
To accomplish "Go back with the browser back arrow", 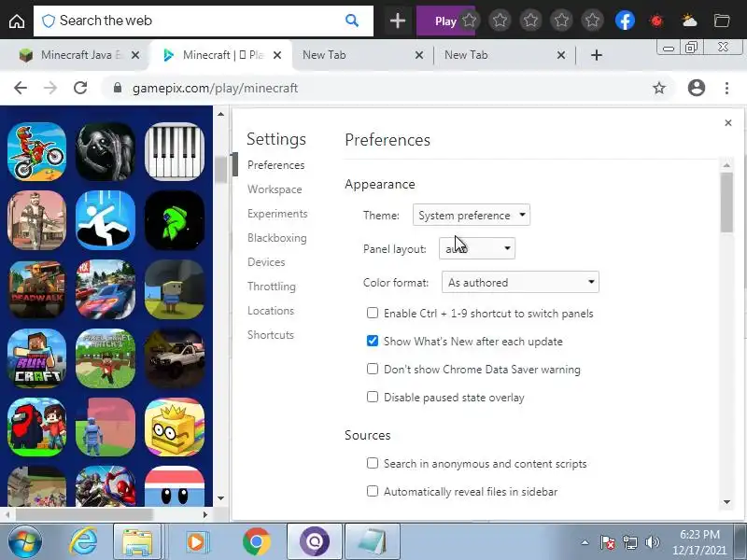I will pyautogui.click(x=21, y=88).
